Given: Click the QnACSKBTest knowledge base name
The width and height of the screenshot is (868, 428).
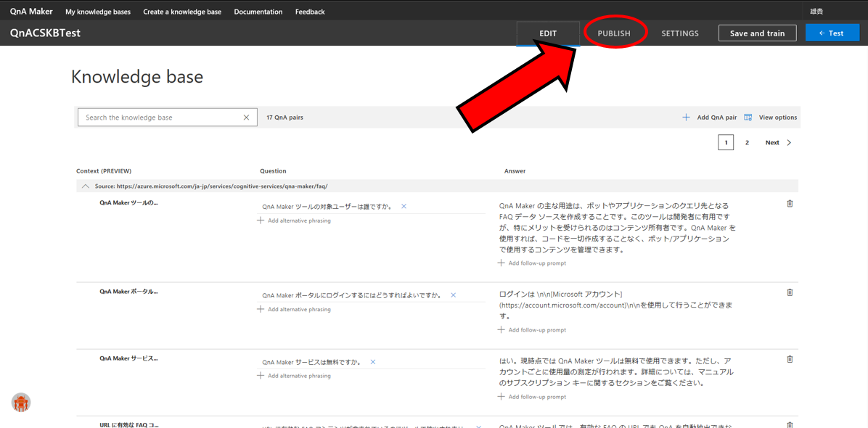Looking at the screenshot, I should (46, 33).
